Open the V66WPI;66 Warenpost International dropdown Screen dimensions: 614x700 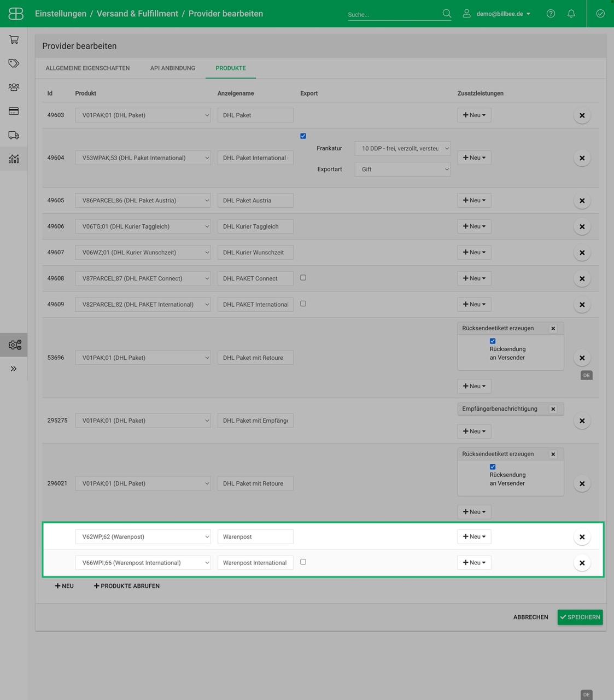coord(143,563)
